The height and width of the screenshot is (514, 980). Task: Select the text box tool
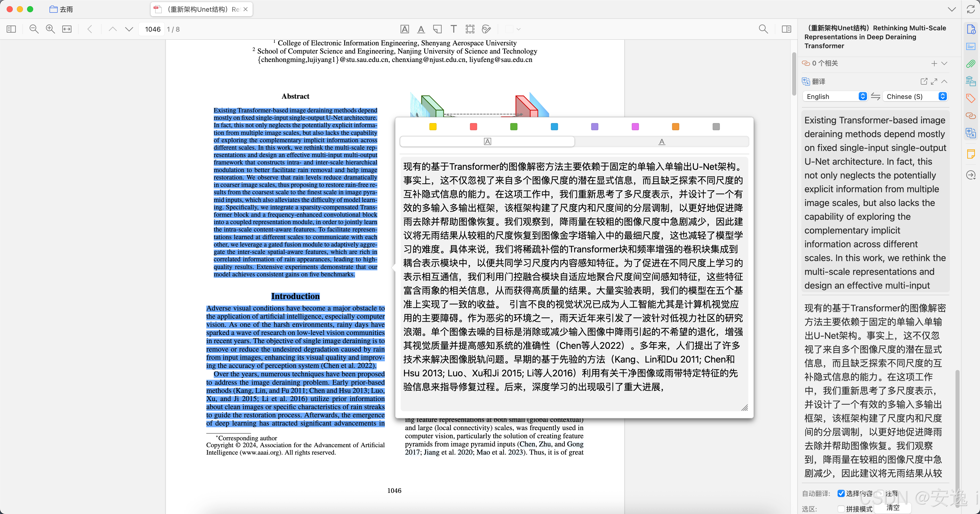click(x=454, y=29)
